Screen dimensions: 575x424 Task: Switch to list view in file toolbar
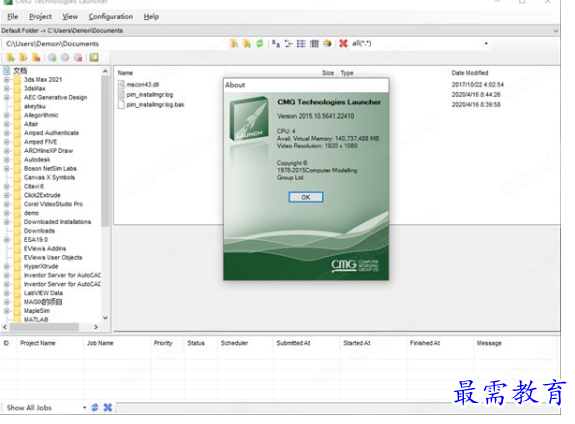(301, 44)
